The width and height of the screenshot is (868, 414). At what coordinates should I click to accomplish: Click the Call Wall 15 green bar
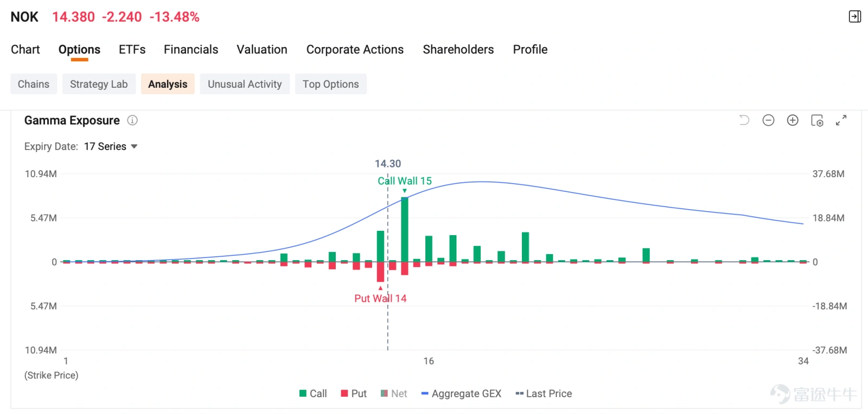point(405,230)
